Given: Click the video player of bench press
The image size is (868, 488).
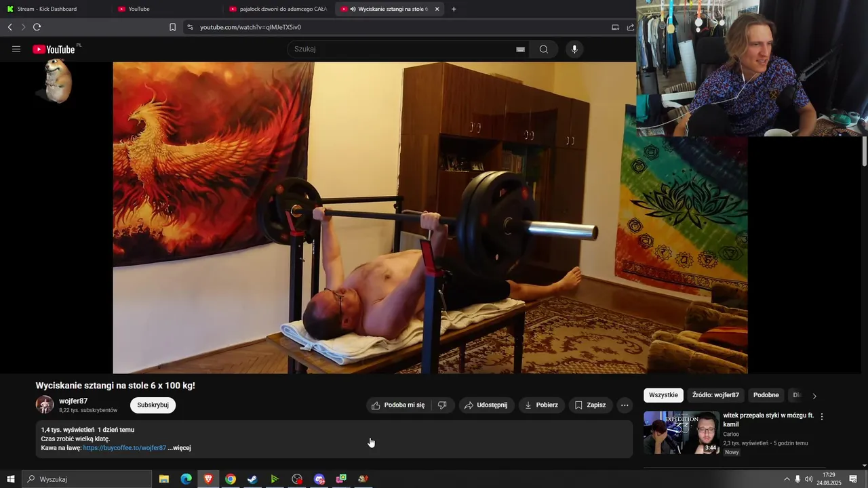Looking at the screenshot, I should 431,218.
